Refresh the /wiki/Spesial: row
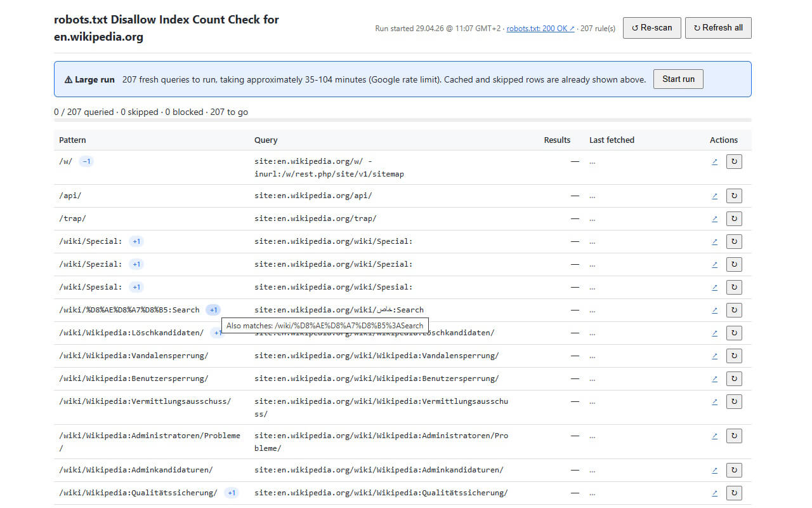This screenshot has height=508, width=812. pos(734,287)
